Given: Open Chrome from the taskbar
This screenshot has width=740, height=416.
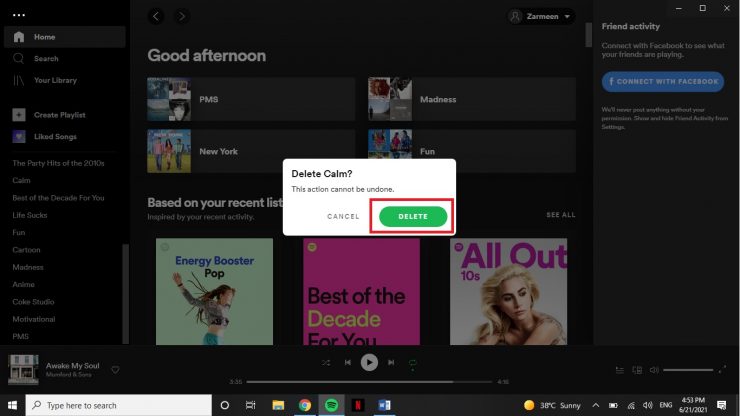Looking at the screenshot, I should (305, 405).
